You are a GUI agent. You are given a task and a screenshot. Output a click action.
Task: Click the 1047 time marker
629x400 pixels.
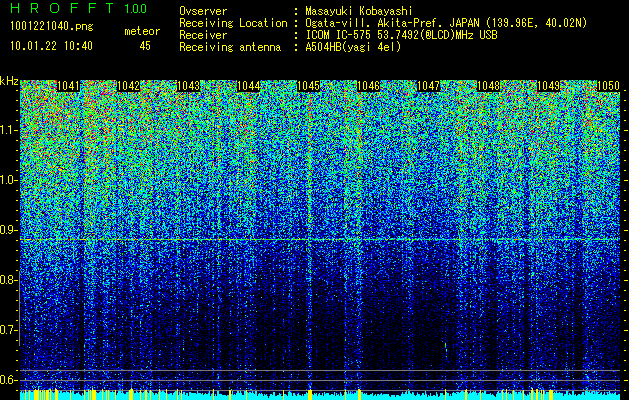(x=428, y=86)
